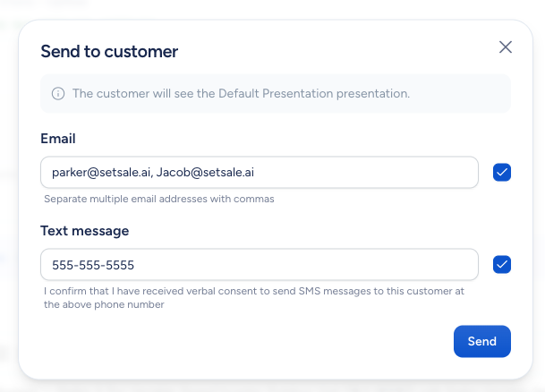This screenshot has height=392, width=545.
Task: Click the SMS verbal consent confirmation text
Action: pos(254,298)
